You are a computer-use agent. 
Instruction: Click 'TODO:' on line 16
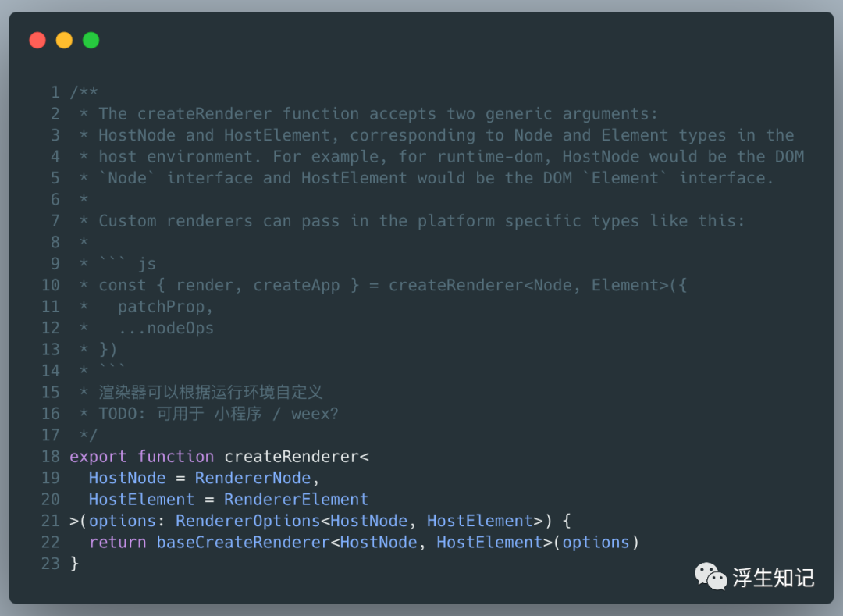pos(122,414)
